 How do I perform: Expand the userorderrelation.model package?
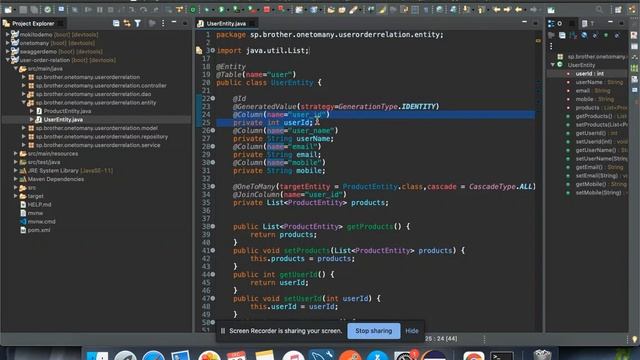coord(24,128)
